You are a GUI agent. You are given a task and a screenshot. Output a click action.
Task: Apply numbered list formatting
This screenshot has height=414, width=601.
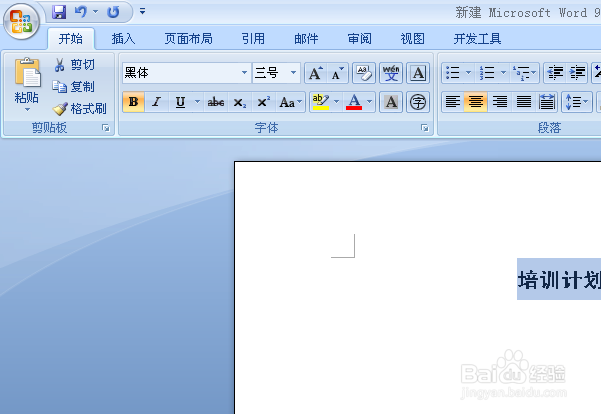coord(487,73)
